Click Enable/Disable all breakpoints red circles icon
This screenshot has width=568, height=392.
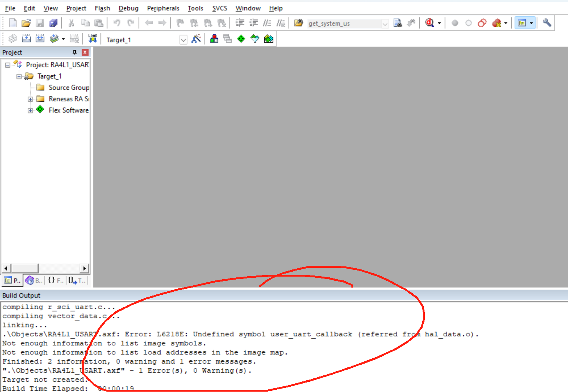tap(482, 23)
